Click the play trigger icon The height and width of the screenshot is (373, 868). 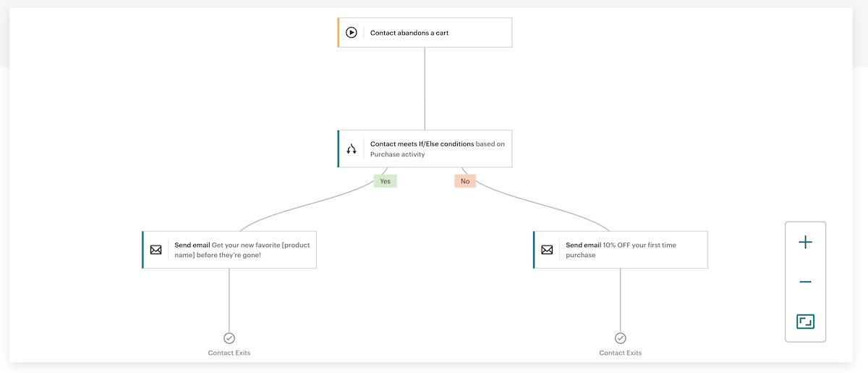pos(352,33)
